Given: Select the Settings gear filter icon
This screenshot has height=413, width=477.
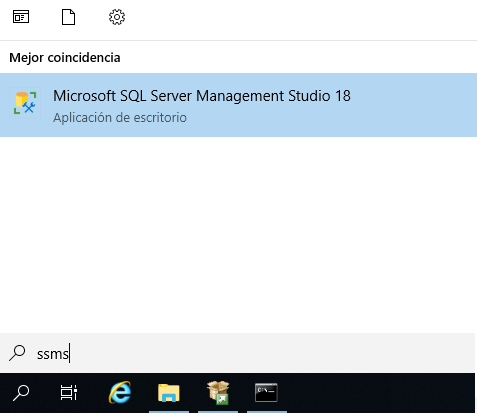Looking at the screenshot, I should coord(117,17).
